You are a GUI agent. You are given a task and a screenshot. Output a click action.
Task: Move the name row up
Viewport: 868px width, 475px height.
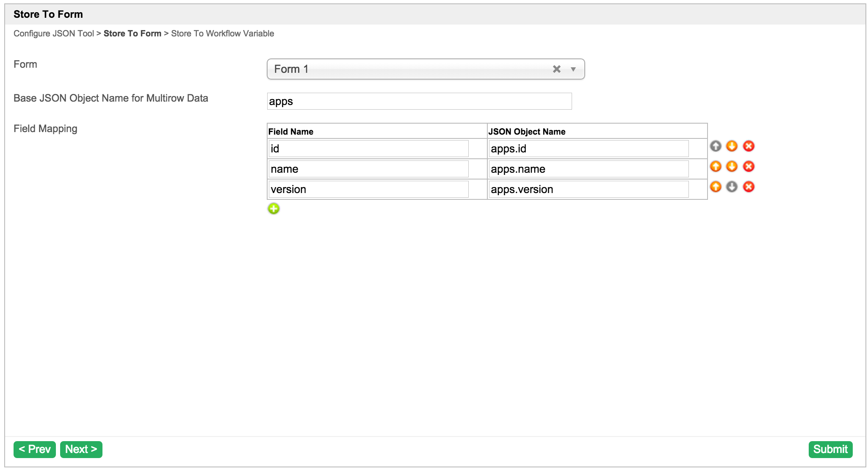(716, 166)
